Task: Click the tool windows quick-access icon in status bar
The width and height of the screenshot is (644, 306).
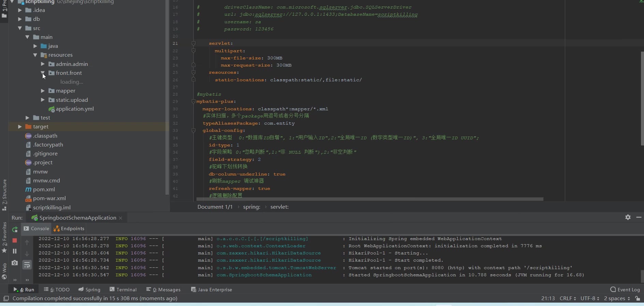Action: point(6,298)
